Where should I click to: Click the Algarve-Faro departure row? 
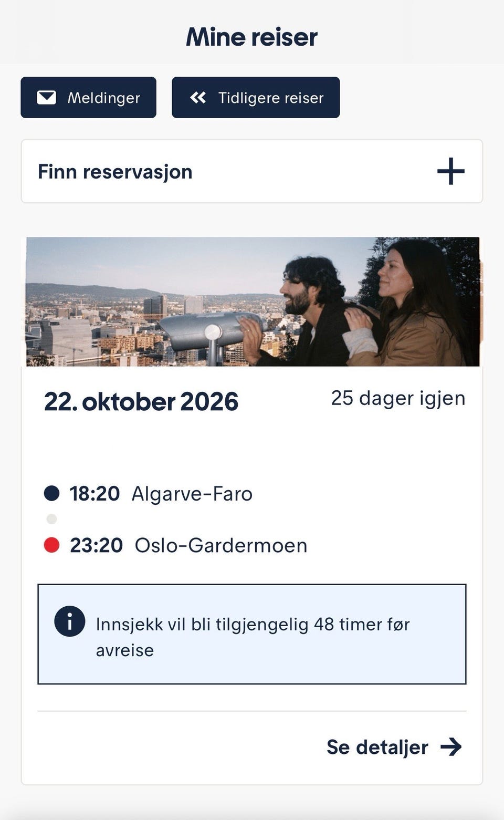click(x=149, y=494)
